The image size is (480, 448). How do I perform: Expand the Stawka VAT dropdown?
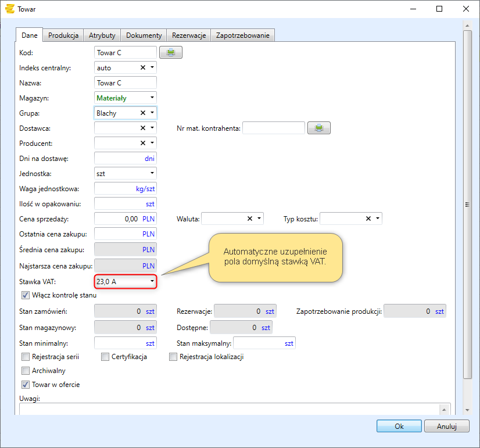152,281
